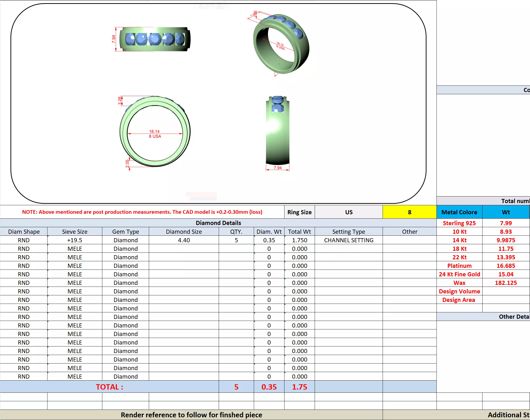Image resolution: width=530 pixels, height=420 pixels.
Task: Select the TOTAL row label cell
Action: point(109,387)
